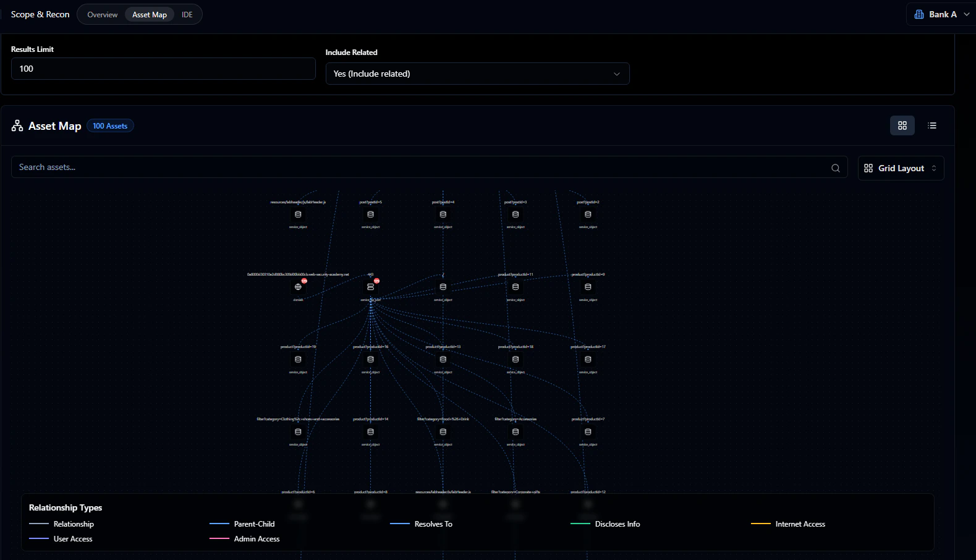Click the Relationship legend entry
This screenshot has width=976, height=560.
62,524
